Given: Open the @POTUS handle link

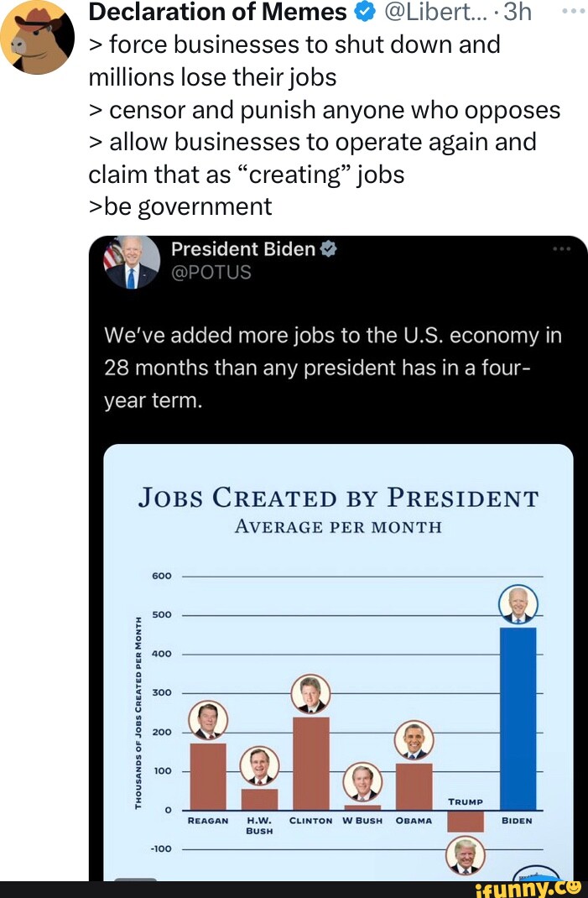Looking at the screenshot, I should tap(211, 272).
